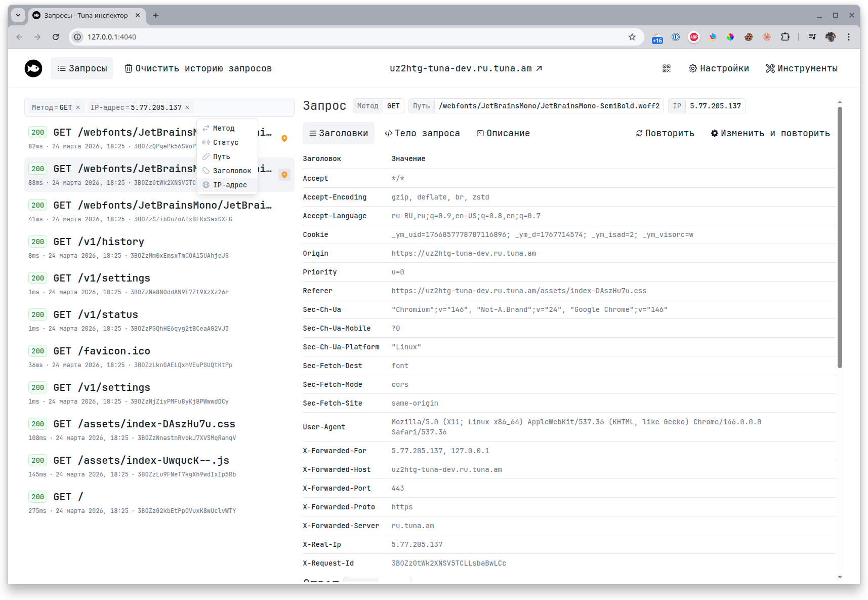Viewport: 868px width, 600px height.
Task: Choose Статус filter option
Action: pyautogui.click(x=225, y=142)
